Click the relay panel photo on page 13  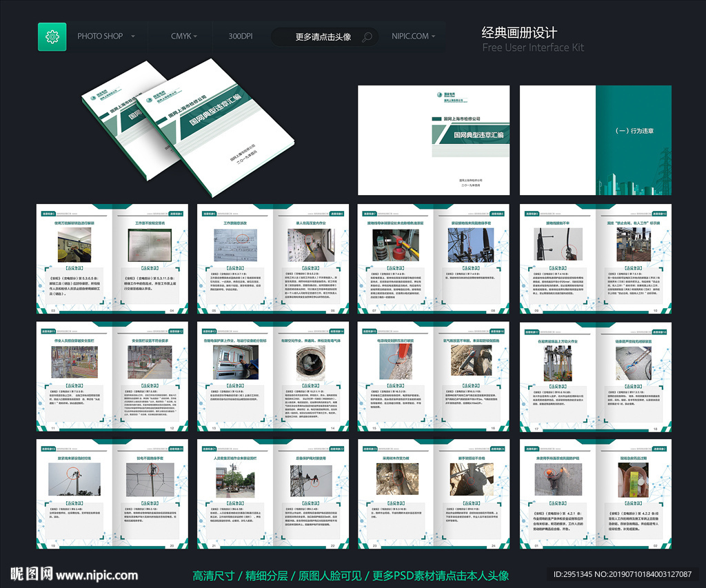[x=235, y=363]
